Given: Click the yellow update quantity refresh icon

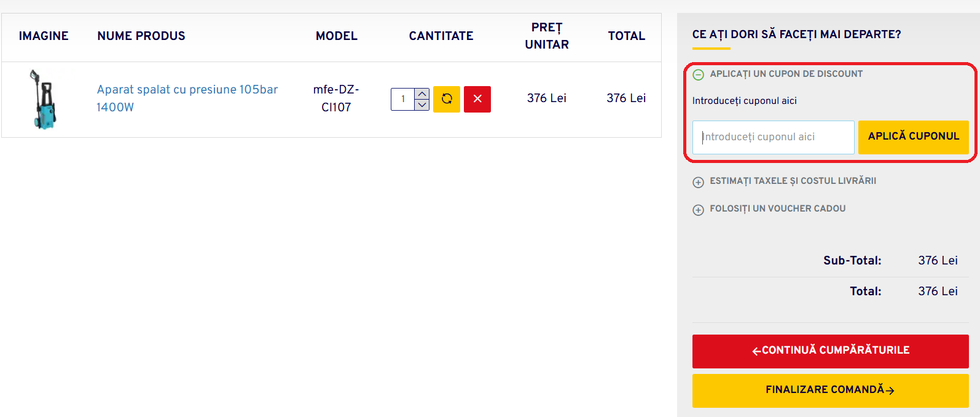Looking at the screenshot, I should [446, 99].
